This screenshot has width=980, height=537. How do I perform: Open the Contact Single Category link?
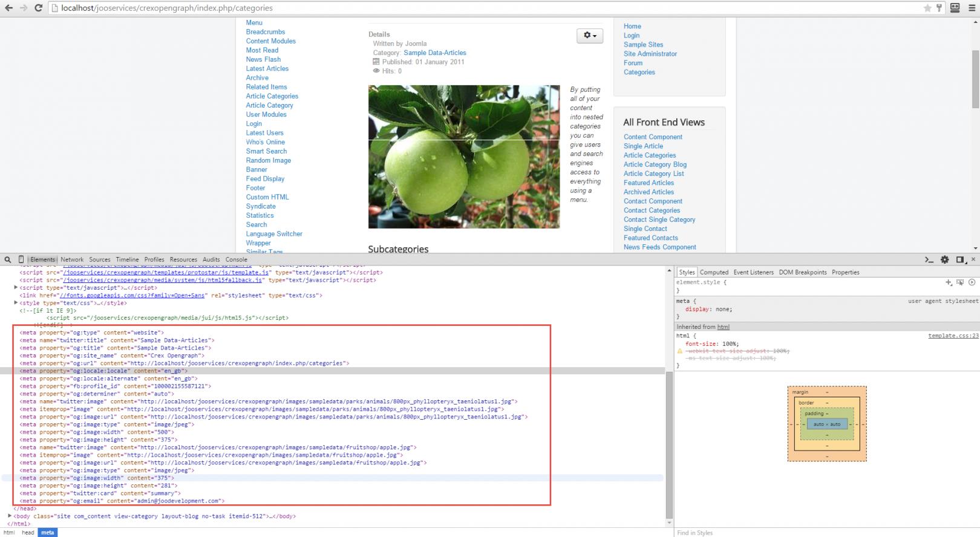659,220
